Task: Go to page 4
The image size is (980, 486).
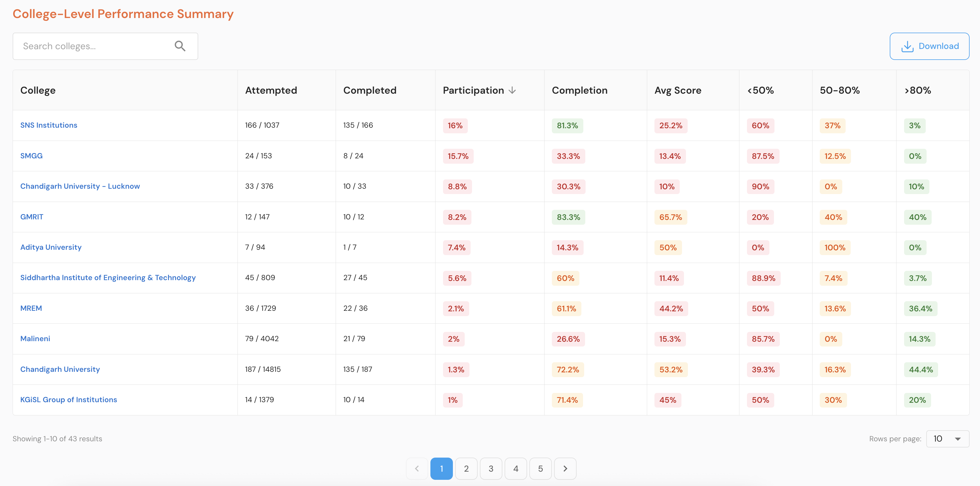Action: point(516,469)
